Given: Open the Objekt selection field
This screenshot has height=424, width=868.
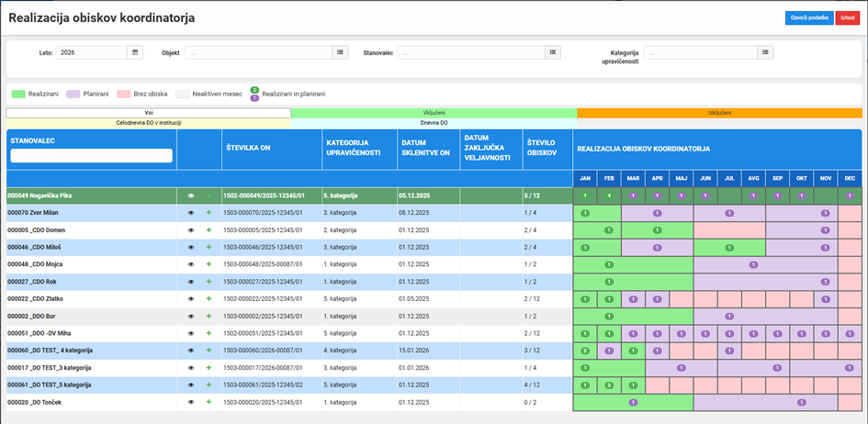Looking at the screenshot, I should 258,52.
